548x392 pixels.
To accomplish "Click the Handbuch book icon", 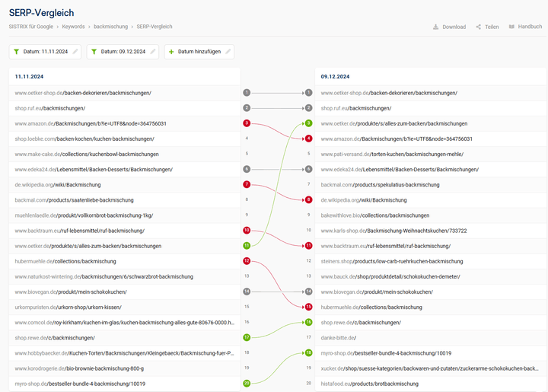I will pos(511,27).
